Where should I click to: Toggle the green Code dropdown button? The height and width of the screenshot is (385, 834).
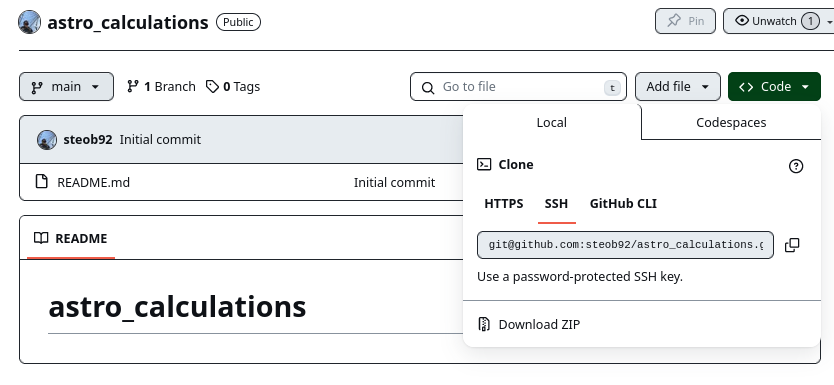click(x=774, y=87)
